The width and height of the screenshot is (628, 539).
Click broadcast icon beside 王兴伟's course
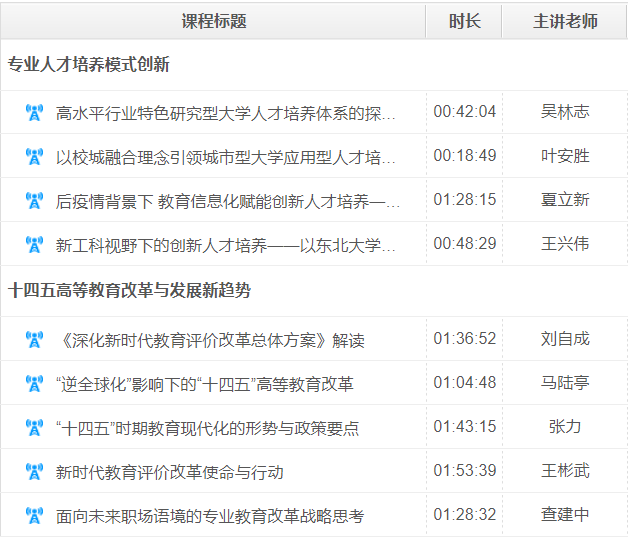pyautogui.click(x=34, y=245)
